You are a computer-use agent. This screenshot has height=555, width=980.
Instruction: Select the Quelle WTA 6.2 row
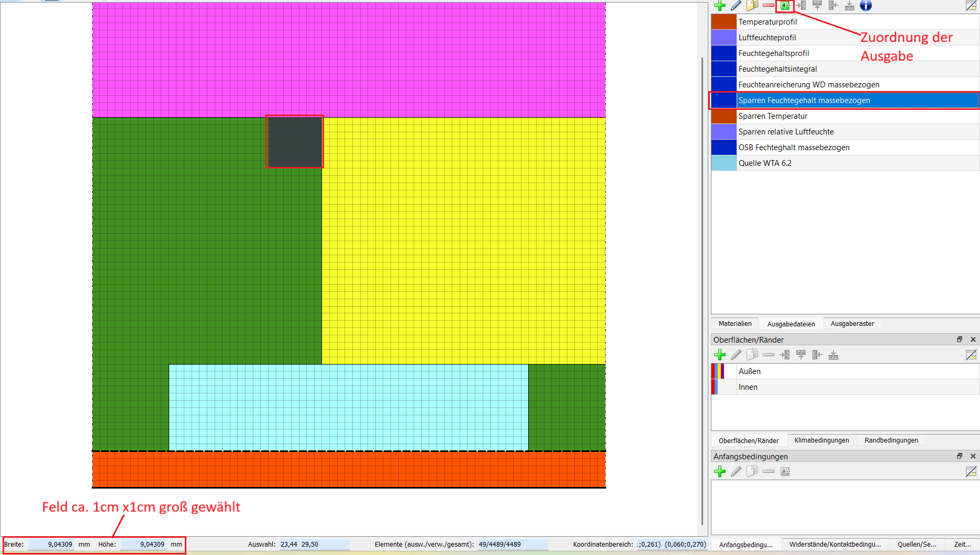[x=845, y=163]
